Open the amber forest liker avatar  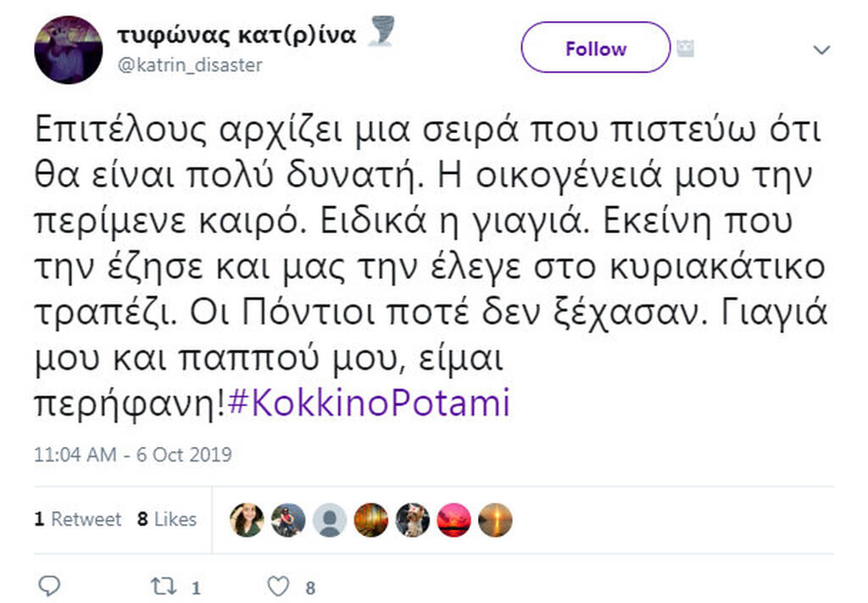(370, 520)
